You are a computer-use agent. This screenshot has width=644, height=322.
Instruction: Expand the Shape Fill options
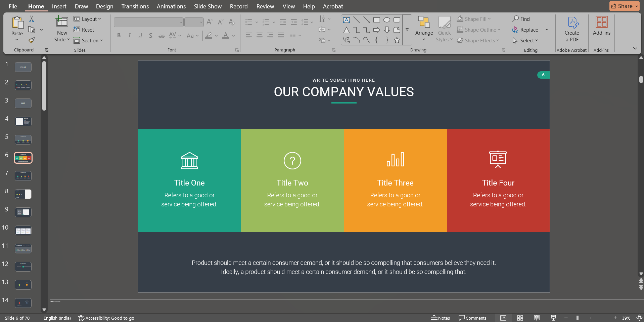489,19
